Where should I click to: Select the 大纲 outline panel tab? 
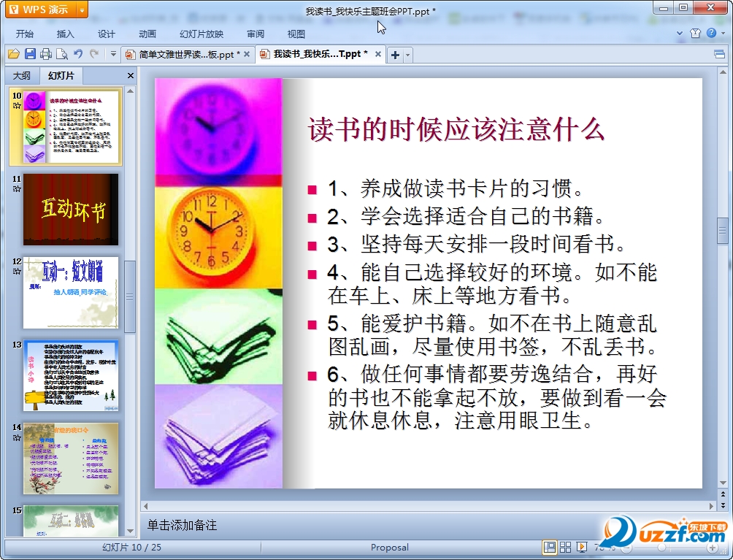point(21,75)
